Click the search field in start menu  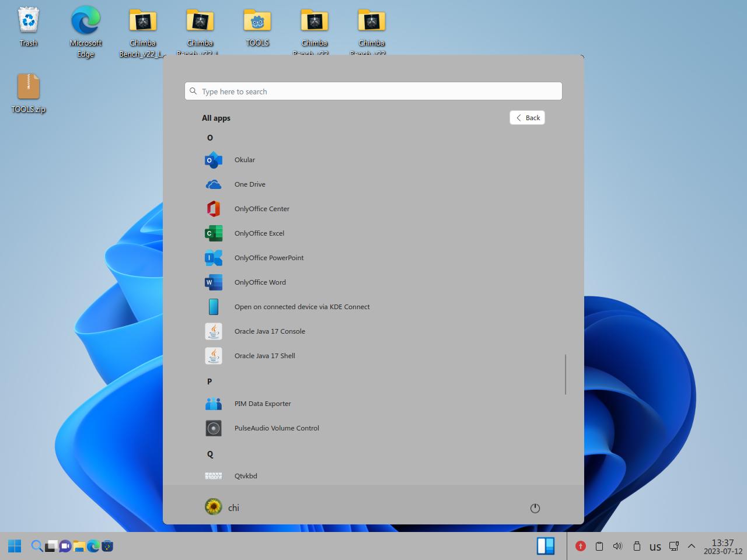click(x=373, y=92)
